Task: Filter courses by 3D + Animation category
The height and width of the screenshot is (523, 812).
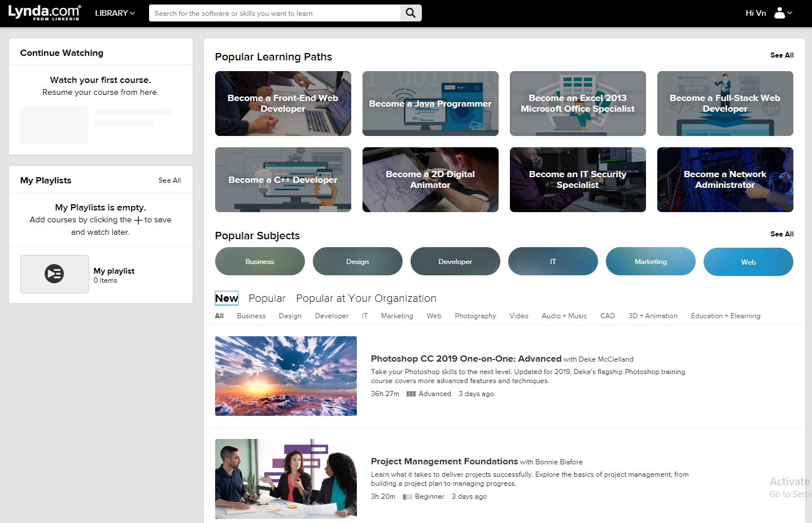Action: click(653, 316)
